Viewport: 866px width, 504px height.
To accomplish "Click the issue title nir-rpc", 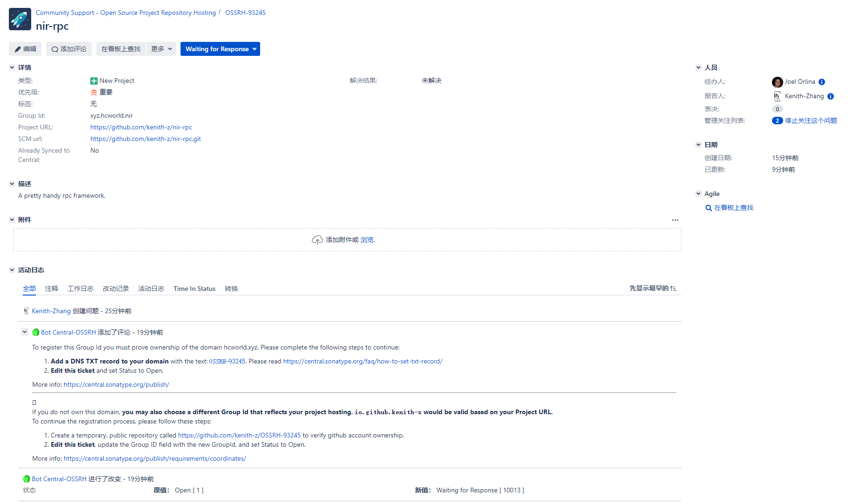I will point(52,26).
